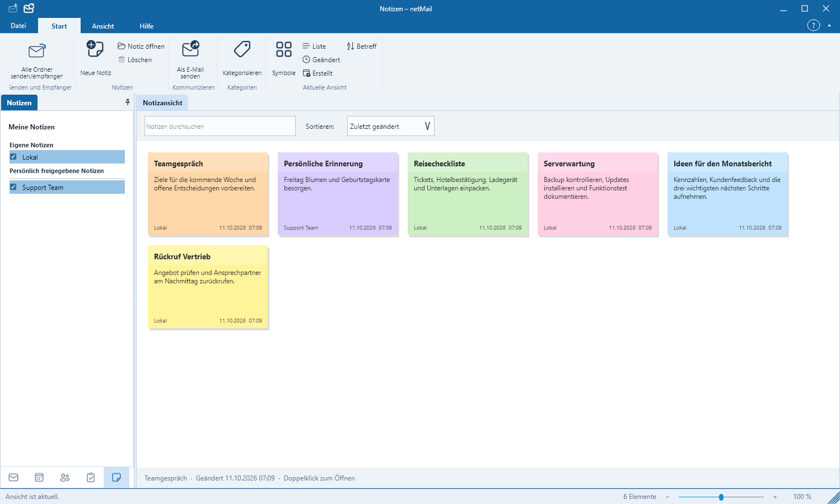Screen dimensions: 840x504
Task: Open the calendar module in bottom navigation
Action: tap(39, 478)
